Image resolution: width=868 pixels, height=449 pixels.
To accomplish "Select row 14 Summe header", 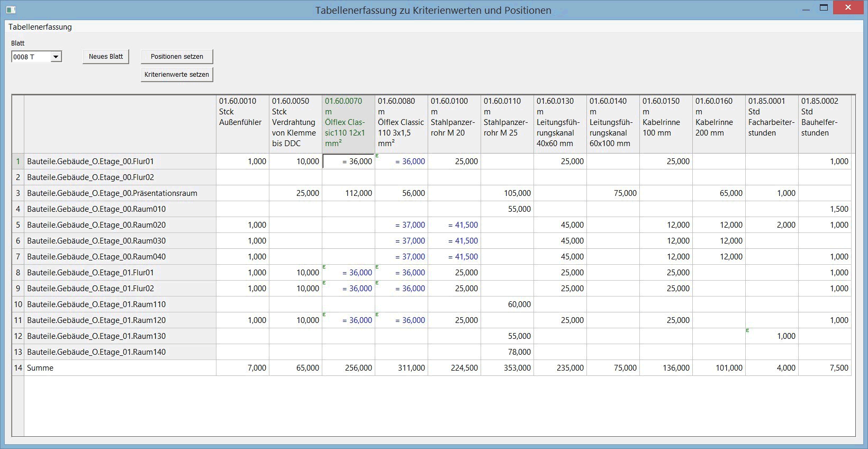I will pos(18,368).
